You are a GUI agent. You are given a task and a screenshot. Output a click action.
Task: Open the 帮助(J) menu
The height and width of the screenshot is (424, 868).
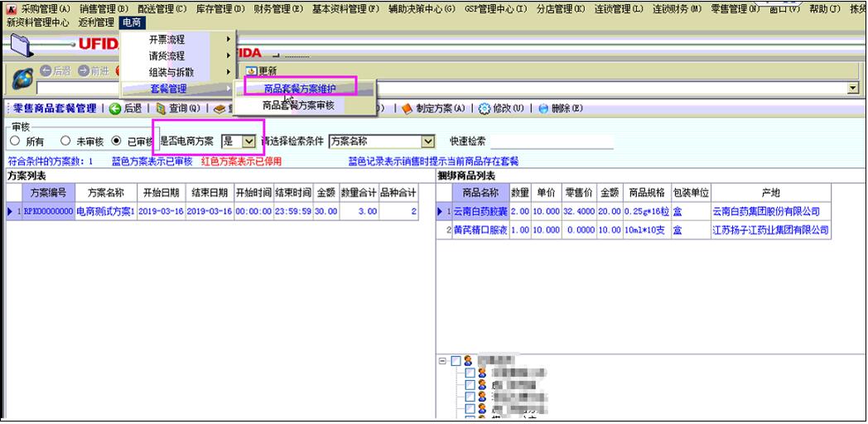(x=825, y=9)
